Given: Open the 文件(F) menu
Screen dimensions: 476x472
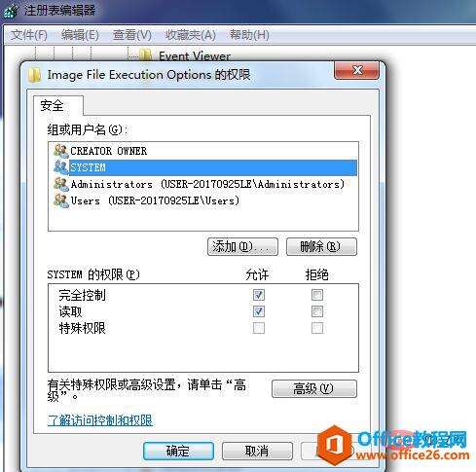Looking at the screenshot, I should 29,34.
